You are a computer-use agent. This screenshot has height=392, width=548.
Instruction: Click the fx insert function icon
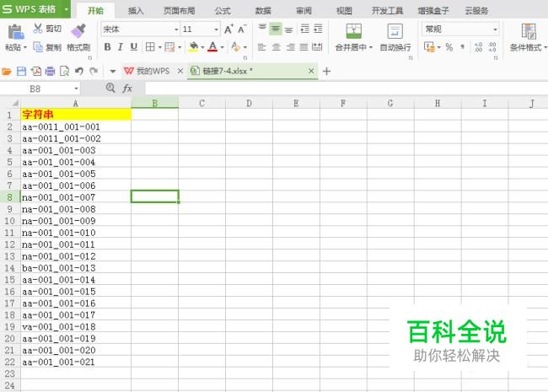click(127, 89)
